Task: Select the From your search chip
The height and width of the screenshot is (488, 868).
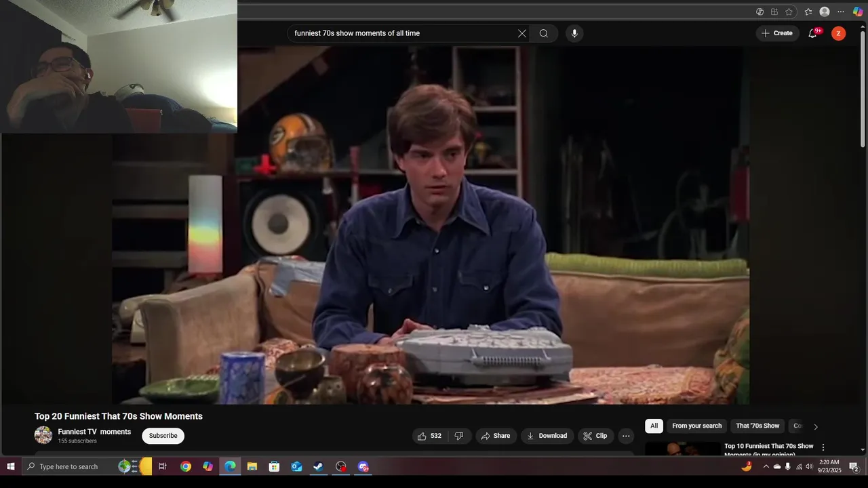Action: tap(696, 426)
